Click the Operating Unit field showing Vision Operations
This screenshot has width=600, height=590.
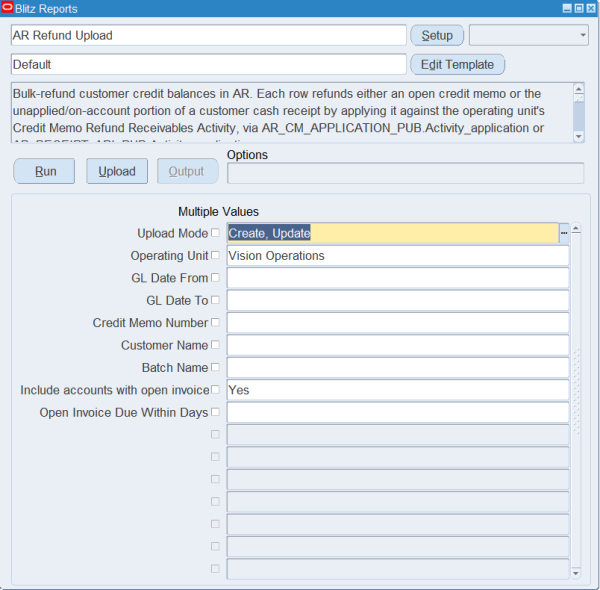[x=398, y=256]
